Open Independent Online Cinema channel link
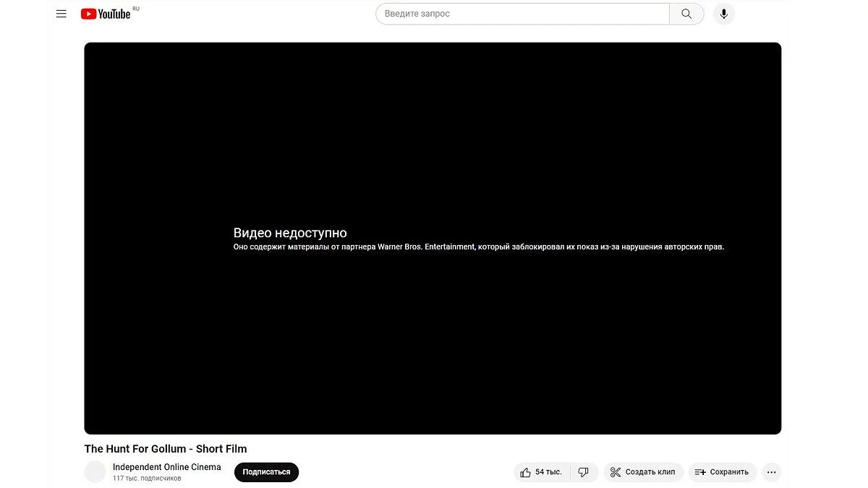This screenshot has width=868, height=488. [167, 467]
